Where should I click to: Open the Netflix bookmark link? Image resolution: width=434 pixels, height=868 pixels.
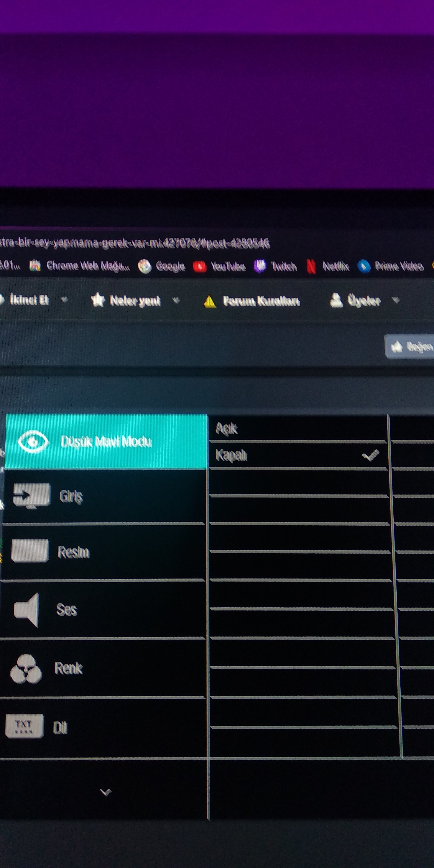click(x=328, y=266)
